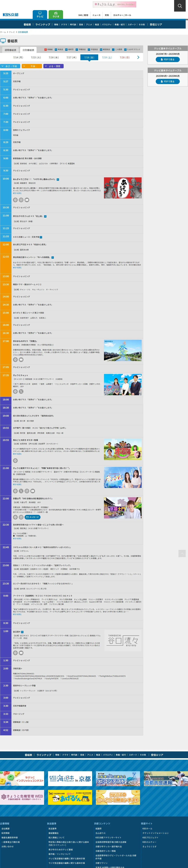Screen dimensions: 188x868
Task: Open KYOTOローカルCMコンテスト banner
Action: [118, 797]
